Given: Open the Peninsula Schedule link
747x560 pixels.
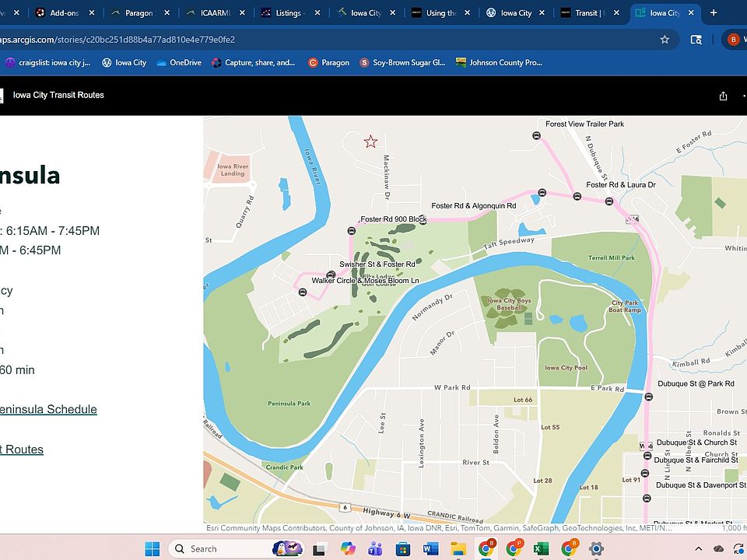Looking at the screenshot, I should 48,409.
